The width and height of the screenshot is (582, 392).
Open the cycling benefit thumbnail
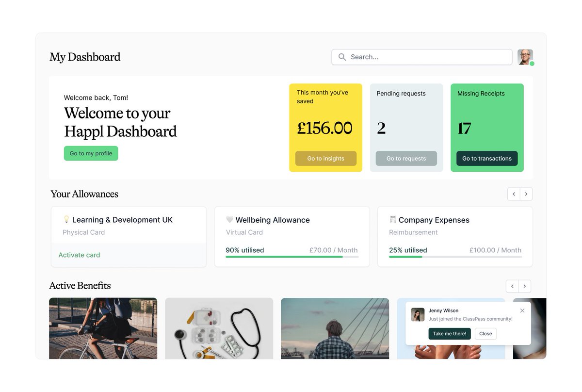click(103, 328)
